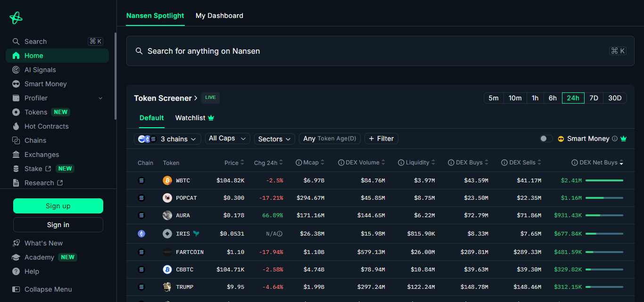Click the info icon next to Smart Money
Viewport: 644px width, 302px height.
(615, 139)
